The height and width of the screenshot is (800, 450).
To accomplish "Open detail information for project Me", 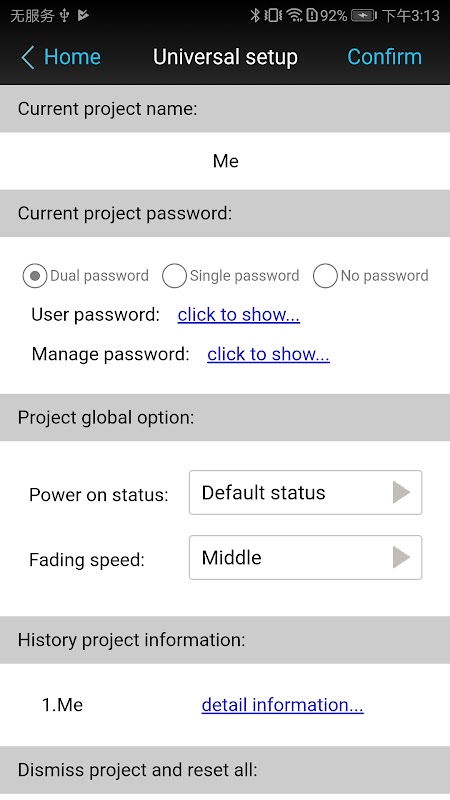I will 282,705.
